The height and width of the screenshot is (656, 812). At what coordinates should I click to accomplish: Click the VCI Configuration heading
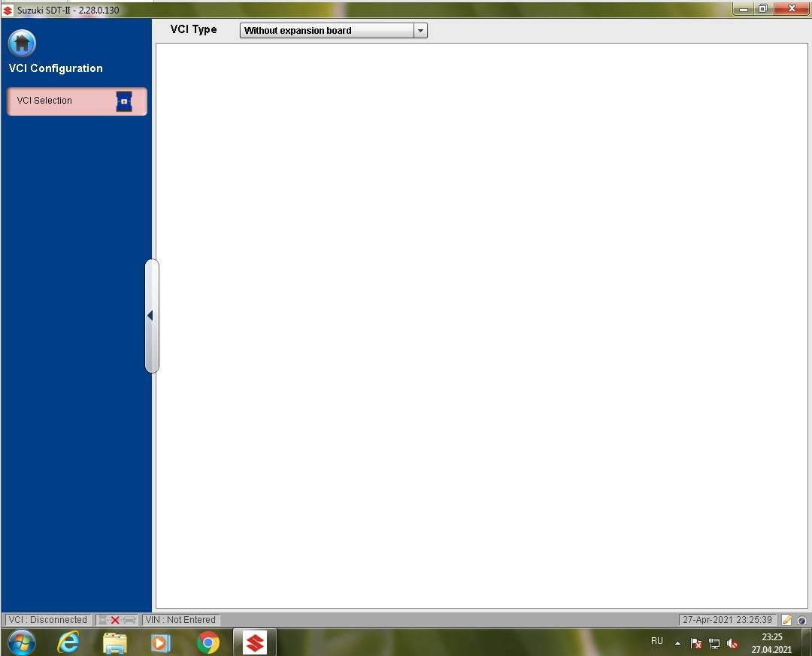click(56, 68)
